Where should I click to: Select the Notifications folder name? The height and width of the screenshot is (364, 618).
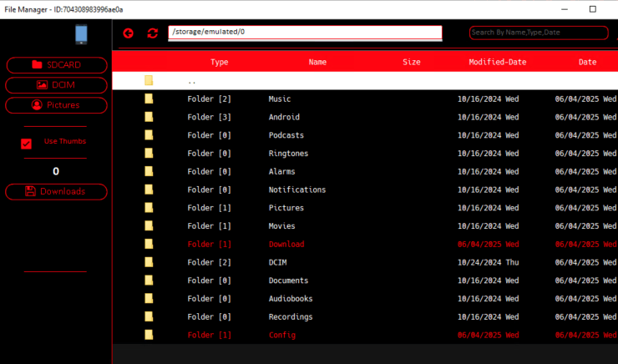pyautogui.click(x=297, y=190)
